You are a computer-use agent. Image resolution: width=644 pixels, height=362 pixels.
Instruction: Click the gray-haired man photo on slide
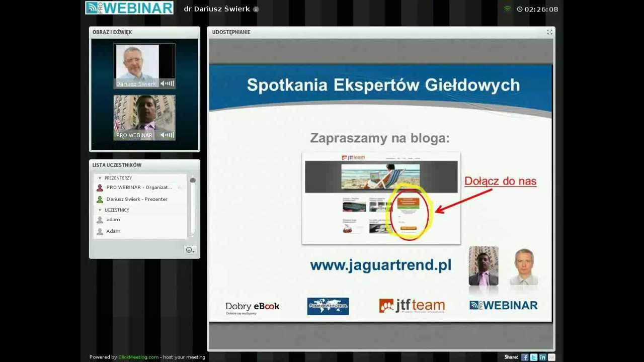pyautogui.click(x=524, y=266)
